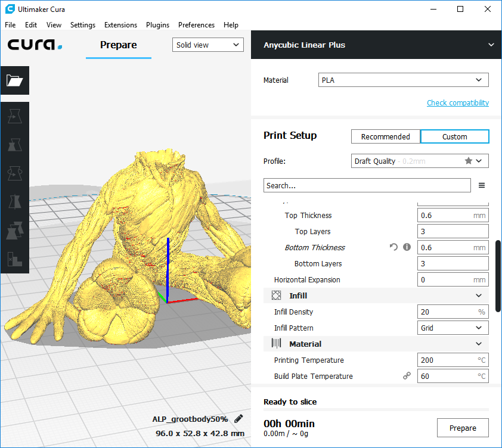
Task: Click the 0.00m / ~ 0g material estimate
Action: [286, 434]
